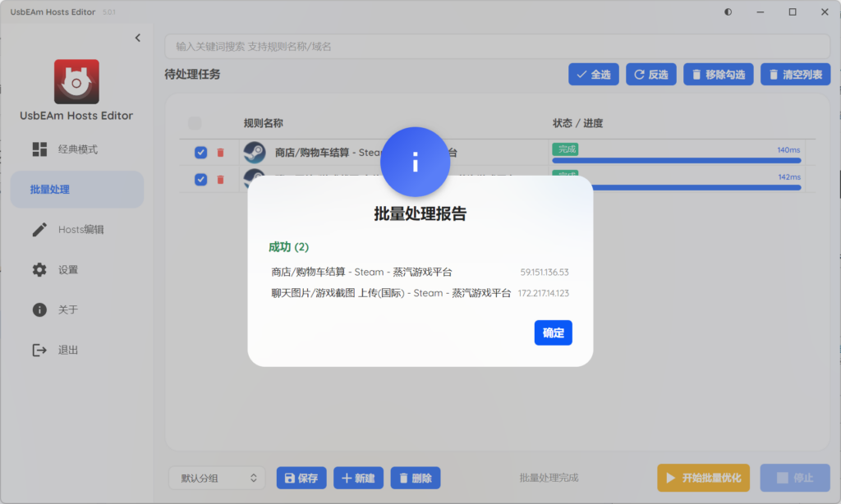Open 经典模式 via its grid icon

[41, 149]
